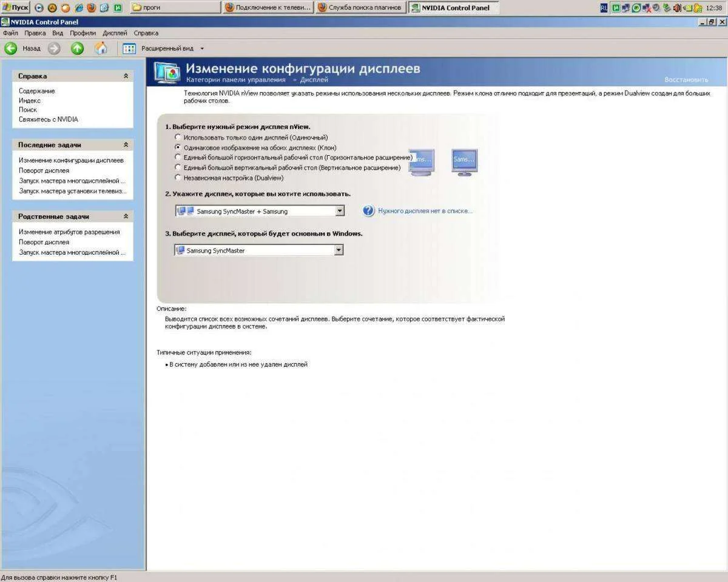The width and height of the screenshot is (728, 582).
Task: Click the Дисплей breadcrumb link
Action: 314,79
